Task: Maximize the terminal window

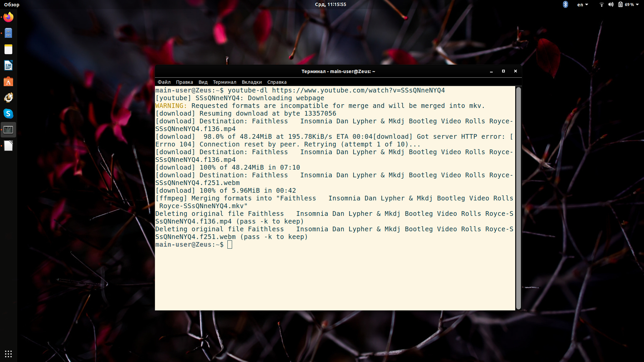Action: coord(503,71)
